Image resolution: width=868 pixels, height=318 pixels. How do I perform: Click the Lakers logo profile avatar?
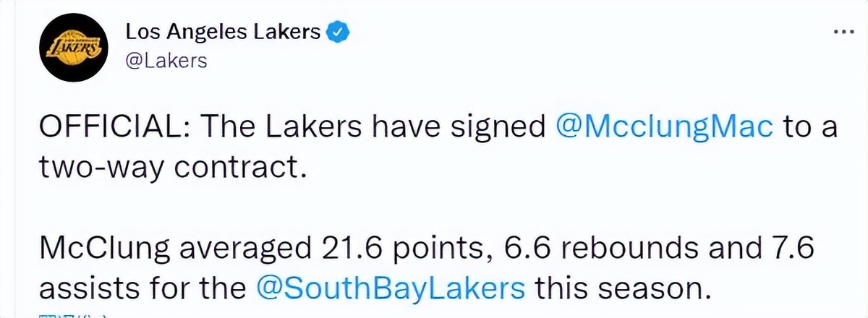[x=69, y=47]
